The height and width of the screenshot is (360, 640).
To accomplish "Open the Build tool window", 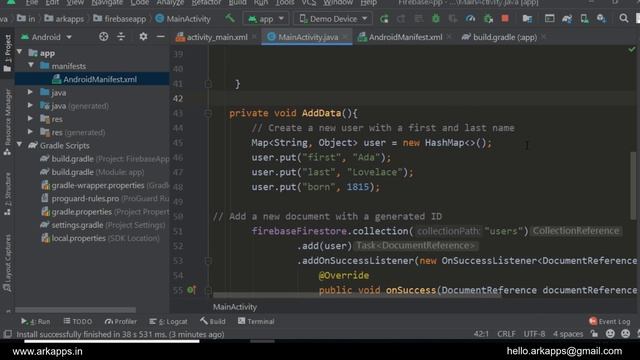I will click(213, 321).
